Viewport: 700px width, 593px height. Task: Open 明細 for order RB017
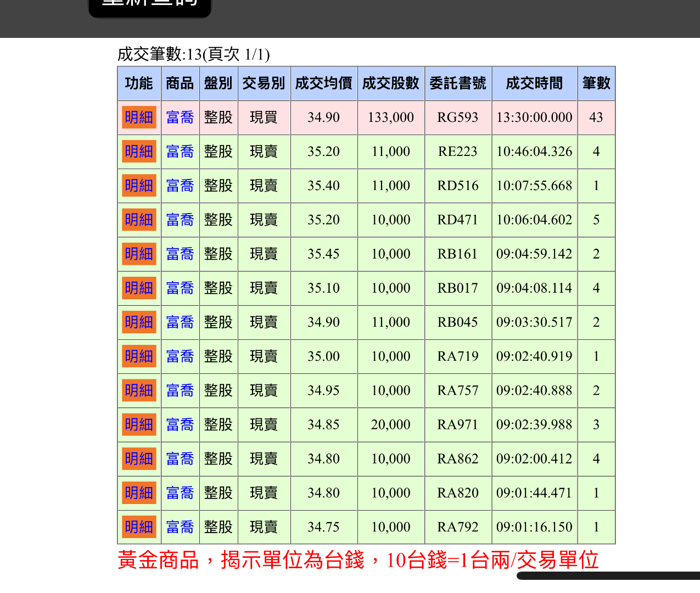139,288
